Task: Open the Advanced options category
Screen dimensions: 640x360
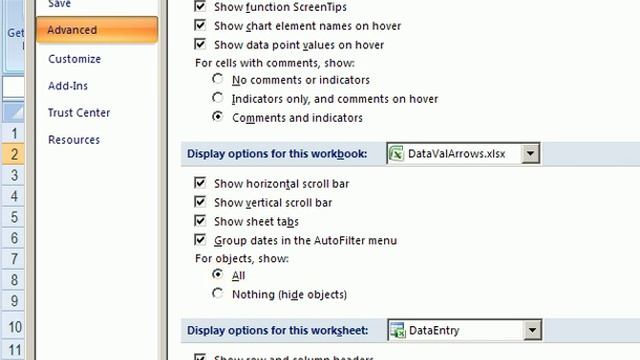Action: click(x=97, y=30)
